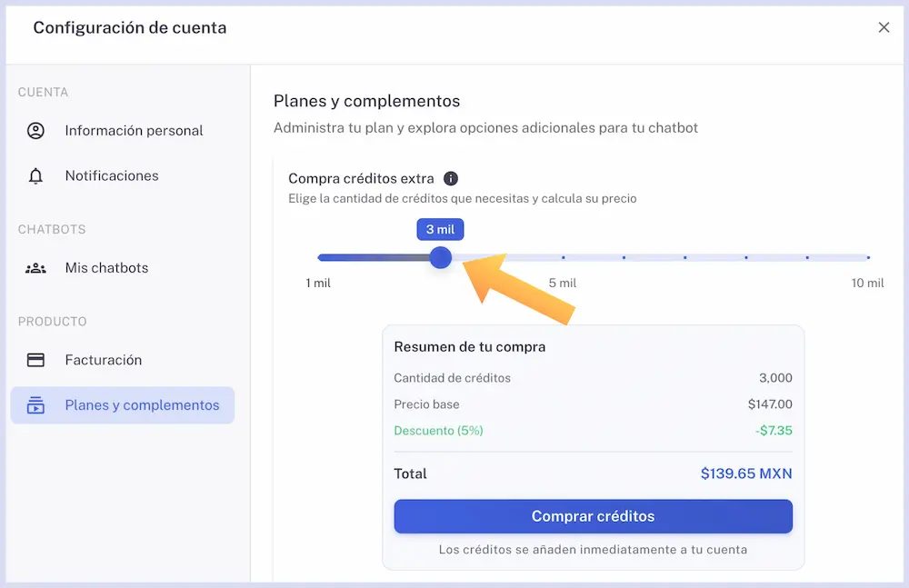909x588 pixels.
Task: Click the slider start at 1 mil
Action: (320, 257)
